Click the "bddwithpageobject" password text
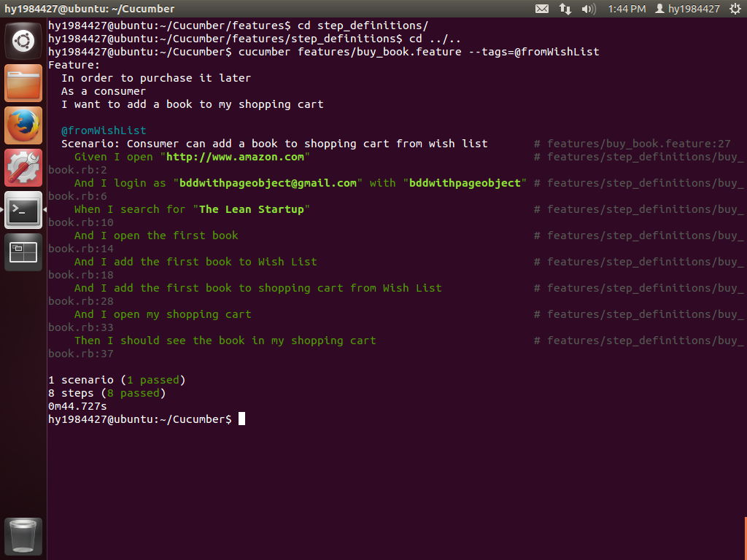Viewport: 747px width, 560px height. point(465,183)
